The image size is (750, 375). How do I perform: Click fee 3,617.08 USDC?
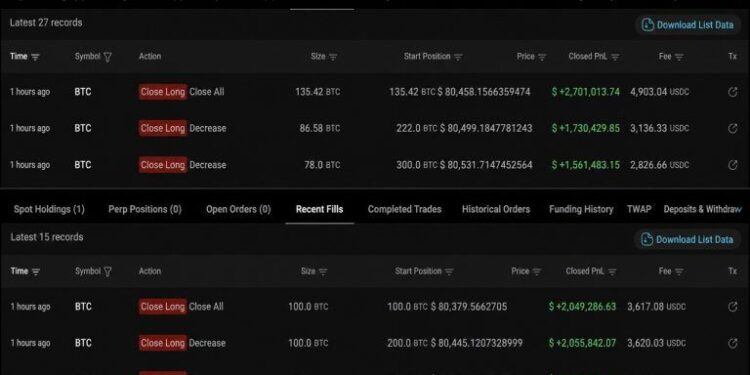(x=656, y=307)
